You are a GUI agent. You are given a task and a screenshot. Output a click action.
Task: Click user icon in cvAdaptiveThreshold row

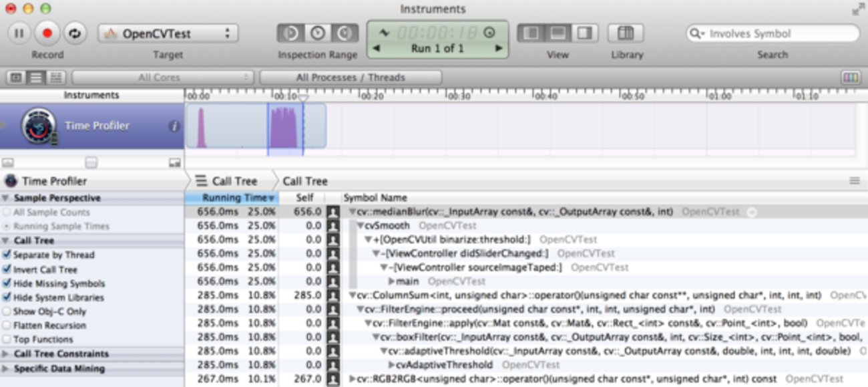point(333,365)
